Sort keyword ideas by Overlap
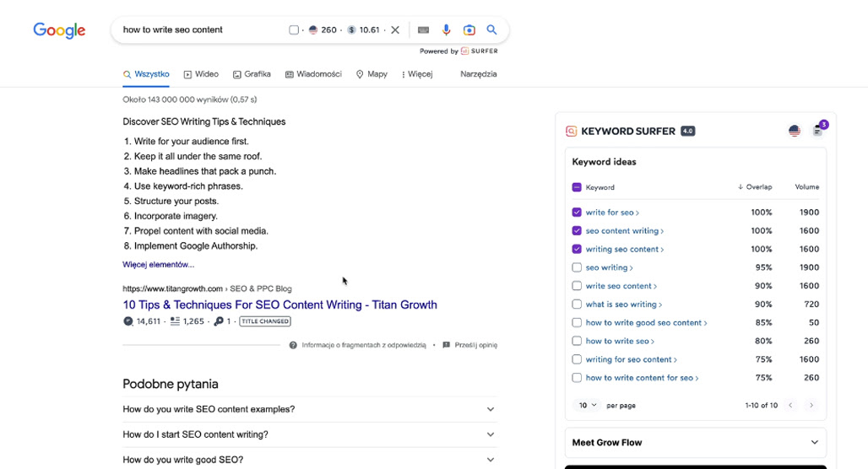Viewport: 868px width, 469px height. pyautogui.click(x=755, y=187)
